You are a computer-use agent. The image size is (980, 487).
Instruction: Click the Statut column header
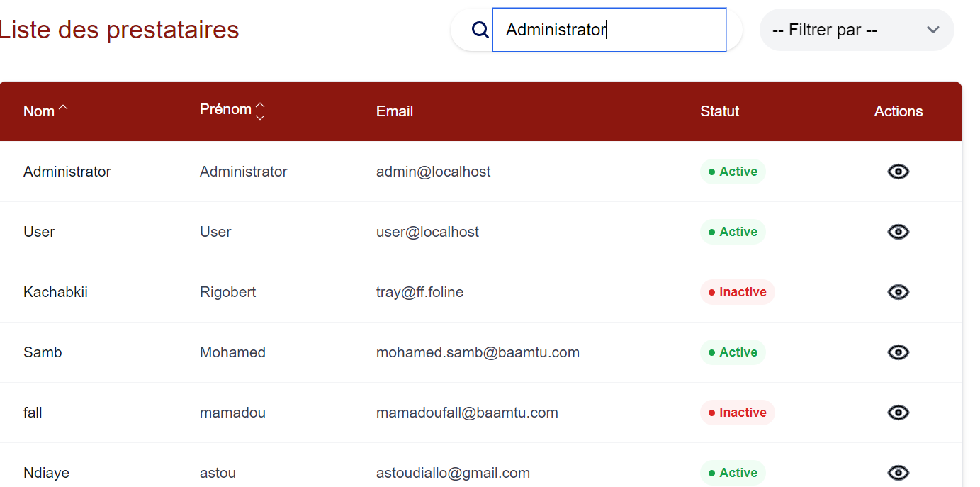719,111
